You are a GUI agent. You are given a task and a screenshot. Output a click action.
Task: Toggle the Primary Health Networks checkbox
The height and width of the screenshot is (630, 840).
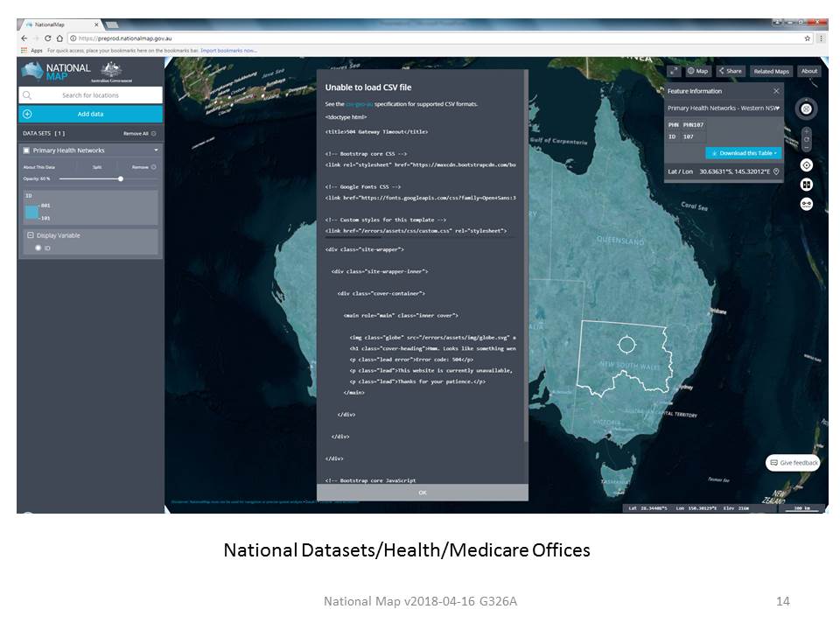point(26,150)
